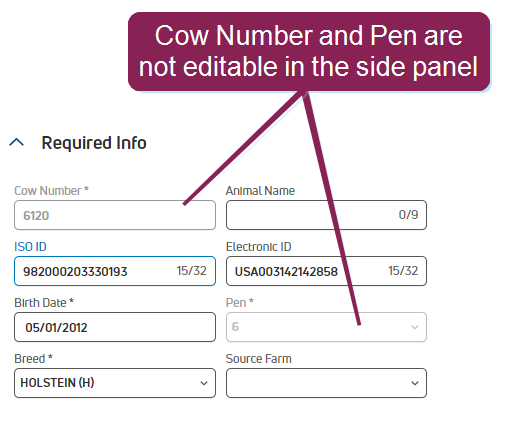This screenshot has height=425, width=506.
Task: Click the Electronic ID value USA003142142858
Action: (286, 271)
